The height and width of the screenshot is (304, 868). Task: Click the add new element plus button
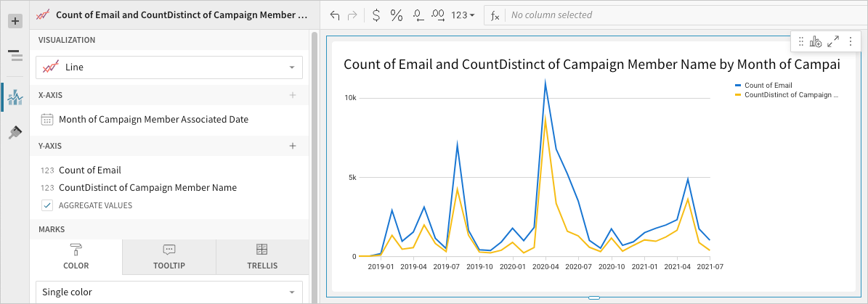point(15,21)
